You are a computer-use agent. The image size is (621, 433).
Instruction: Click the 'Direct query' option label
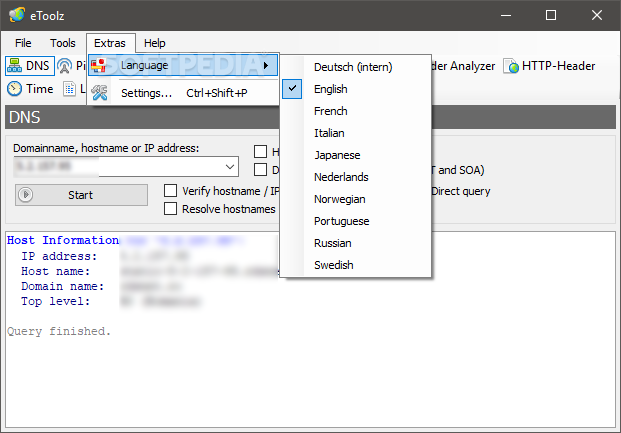(461, 191)
